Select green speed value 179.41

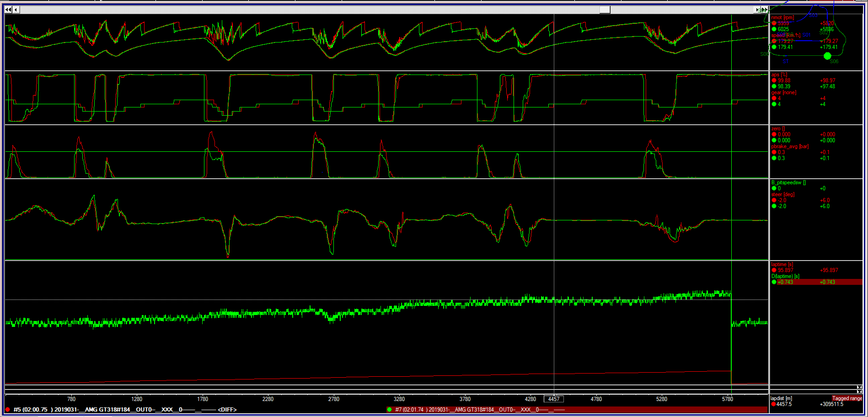pos(785,47)
